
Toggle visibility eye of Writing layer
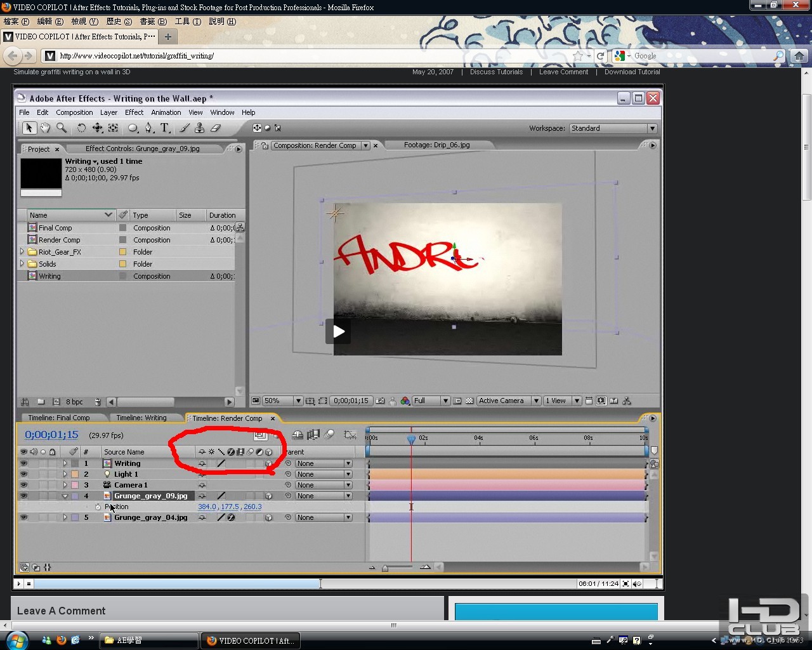tap(23, 463)
